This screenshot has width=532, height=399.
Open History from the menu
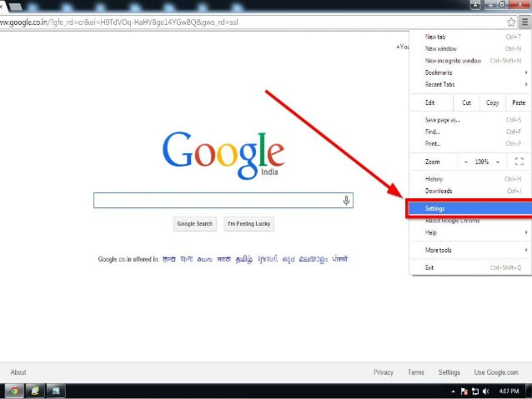pyautogui.click(x=470, y=179)
